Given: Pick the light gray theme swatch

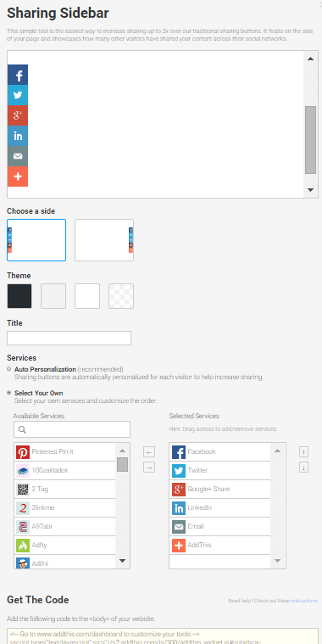Looking at the screenshot, I should pos(53,296).
